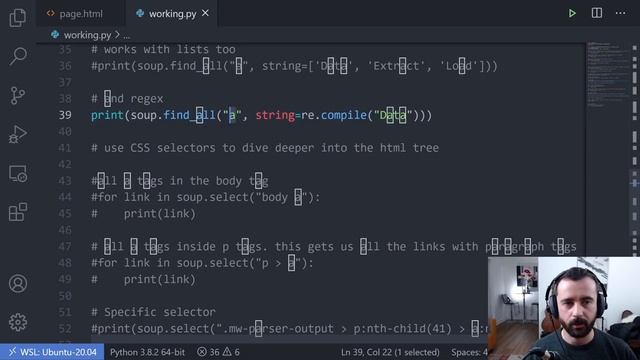
Task: Click line number 39 in gutter
Action: (65, 115)
